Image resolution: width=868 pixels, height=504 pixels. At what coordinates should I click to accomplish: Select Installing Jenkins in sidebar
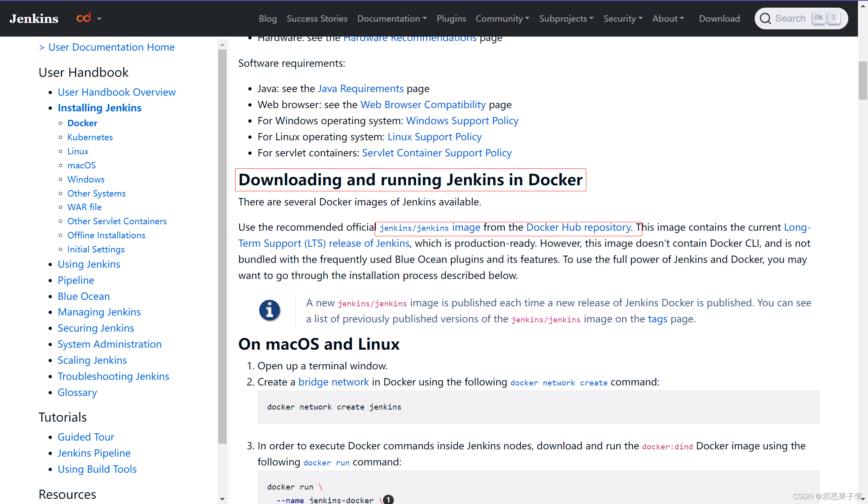point(100,108)
